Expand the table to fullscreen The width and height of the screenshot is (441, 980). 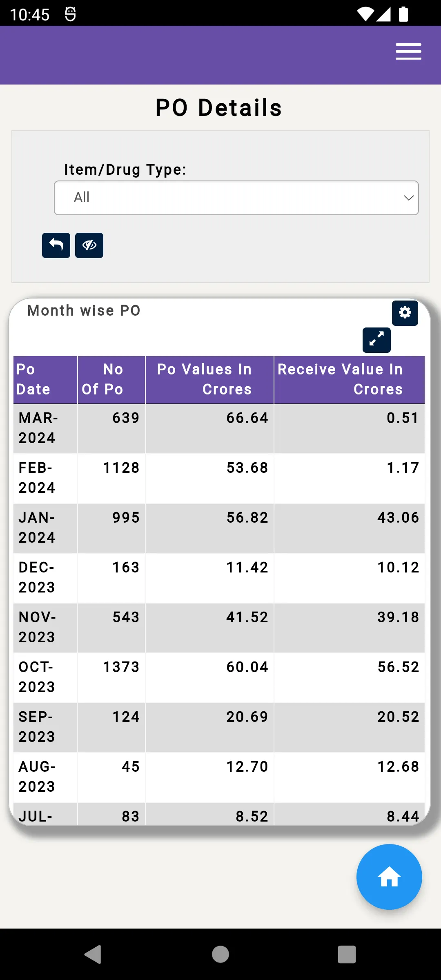376,340
